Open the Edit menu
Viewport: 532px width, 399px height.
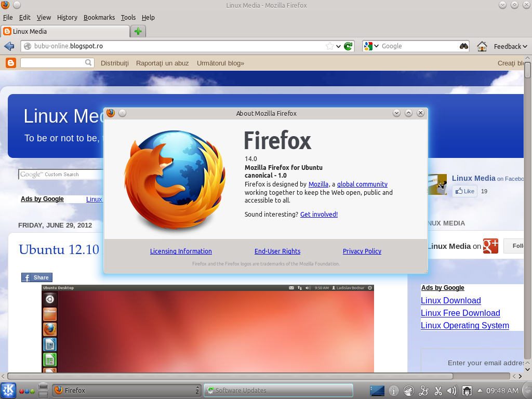click(x=24, y=17)
